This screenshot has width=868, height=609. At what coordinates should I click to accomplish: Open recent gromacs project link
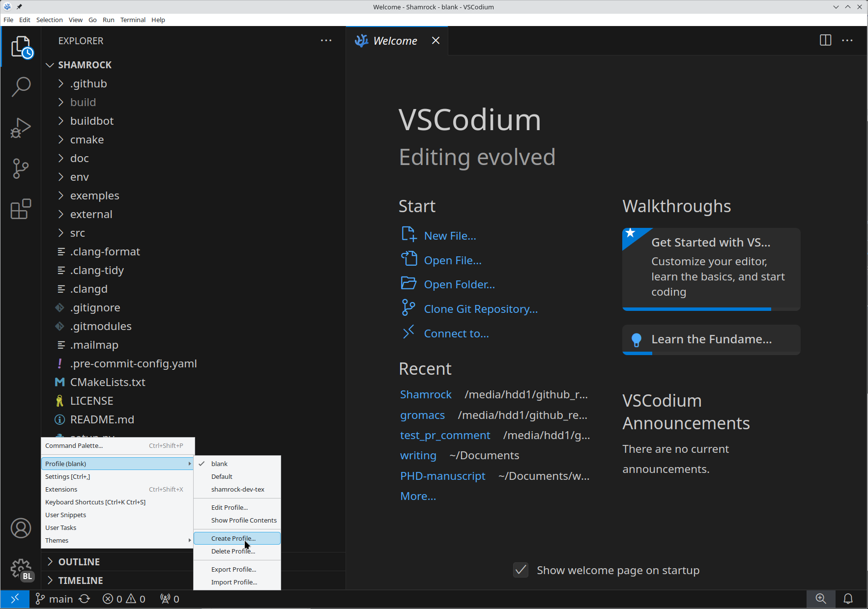[x=422, y=415]
